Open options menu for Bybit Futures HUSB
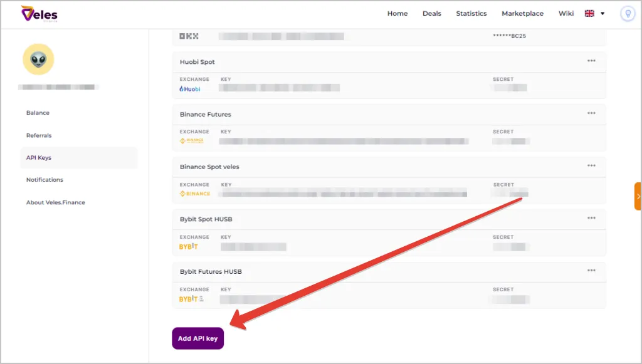Viewport: 642px width, 364px height. pos(591,271)
